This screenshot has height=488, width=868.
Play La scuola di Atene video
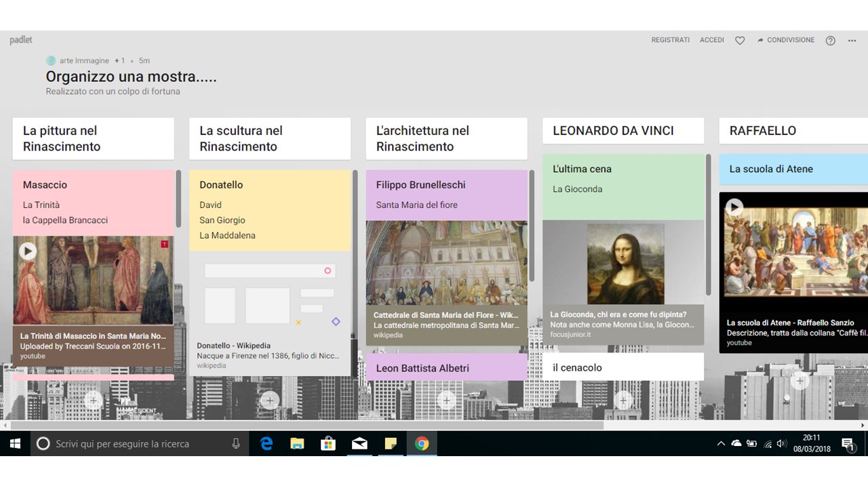(734, 207)
